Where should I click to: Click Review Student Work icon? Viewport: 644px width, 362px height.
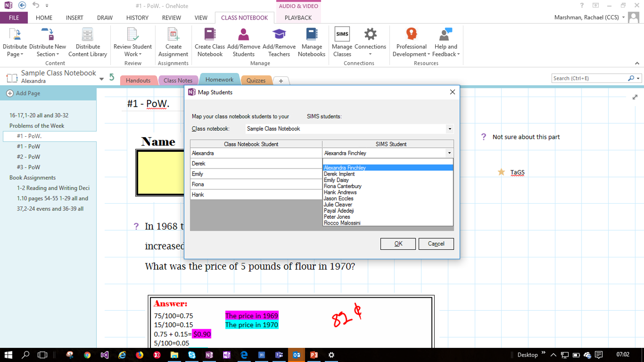[x=132, y=34]
